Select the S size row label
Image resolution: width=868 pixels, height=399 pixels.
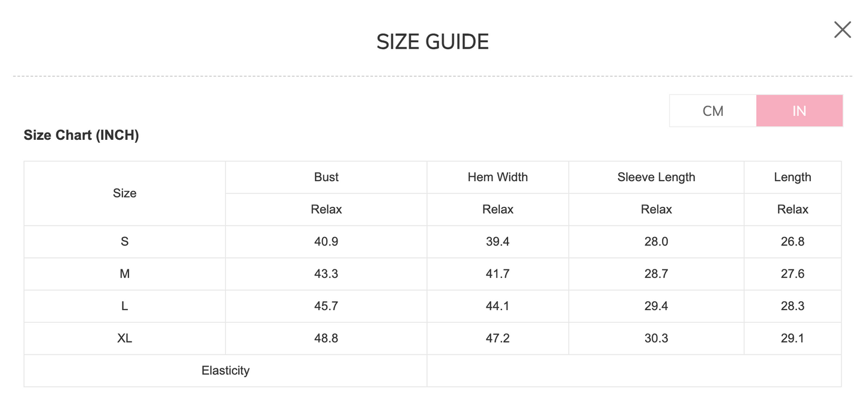tap(124, 242)
